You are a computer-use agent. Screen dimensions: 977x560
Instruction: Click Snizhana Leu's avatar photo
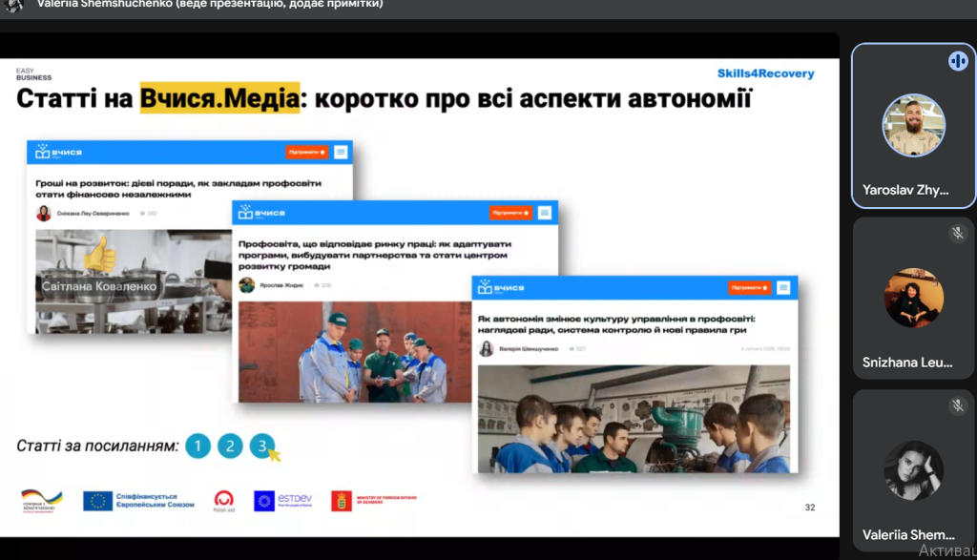913,298
